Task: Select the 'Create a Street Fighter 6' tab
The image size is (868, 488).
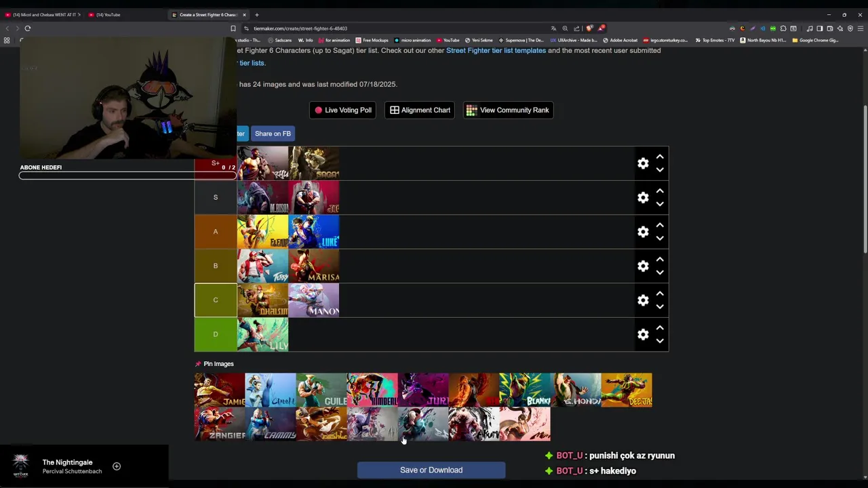Action: point(208,14)
